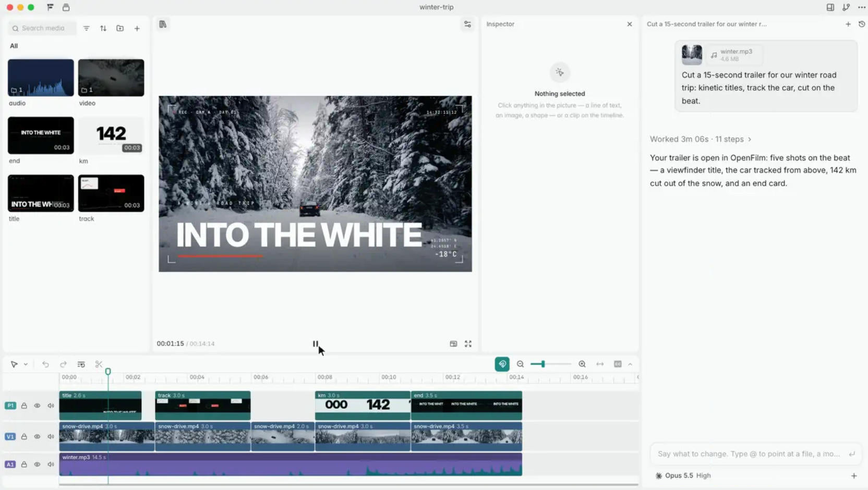
Task: Expand the Worked 3m 06s steps details
Action: click(701, 139)
